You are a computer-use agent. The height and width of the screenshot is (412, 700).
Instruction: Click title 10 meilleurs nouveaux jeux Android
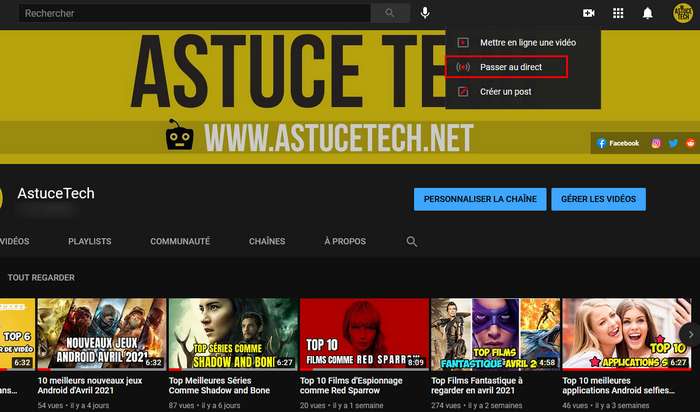point(90,386)
